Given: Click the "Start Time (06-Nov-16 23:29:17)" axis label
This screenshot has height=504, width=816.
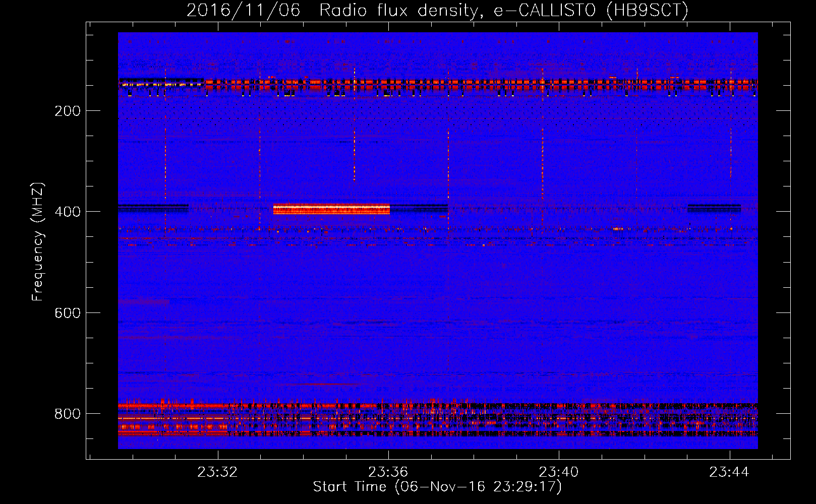Looking at the screenshot, I should (437, 487).
